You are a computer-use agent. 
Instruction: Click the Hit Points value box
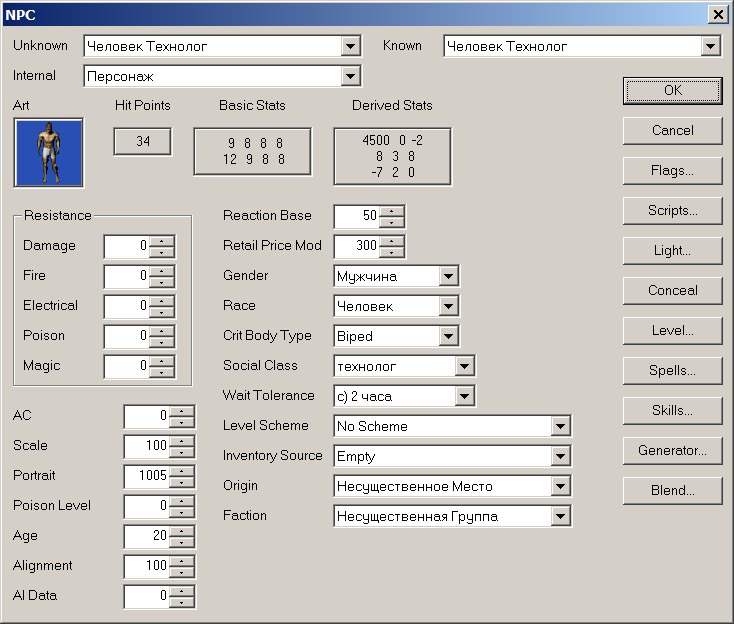point(143,142)
